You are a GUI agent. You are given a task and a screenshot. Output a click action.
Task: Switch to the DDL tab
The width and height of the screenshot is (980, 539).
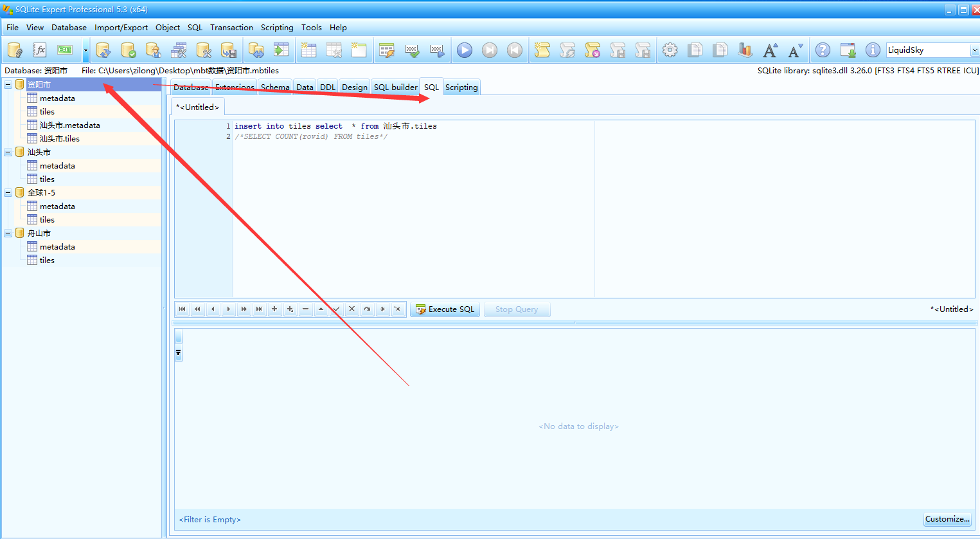328,87
